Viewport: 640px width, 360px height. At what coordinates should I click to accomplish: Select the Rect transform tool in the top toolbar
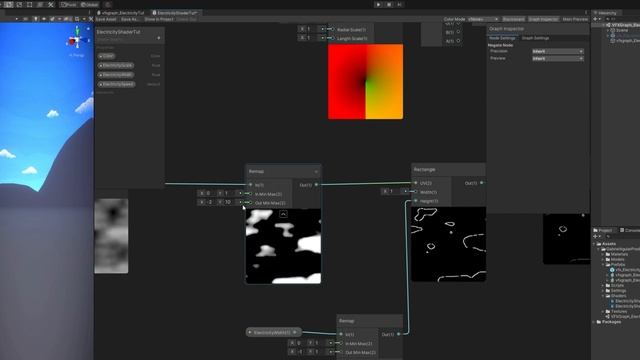(29, 4)
